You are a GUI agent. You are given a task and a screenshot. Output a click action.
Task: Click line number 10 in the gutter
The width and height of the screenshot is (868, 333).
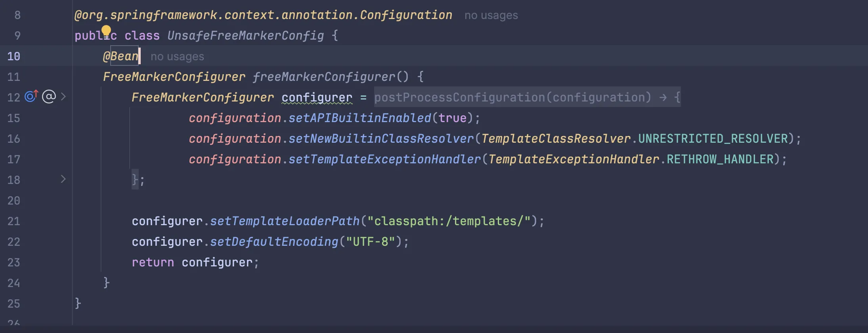[14, 56]
